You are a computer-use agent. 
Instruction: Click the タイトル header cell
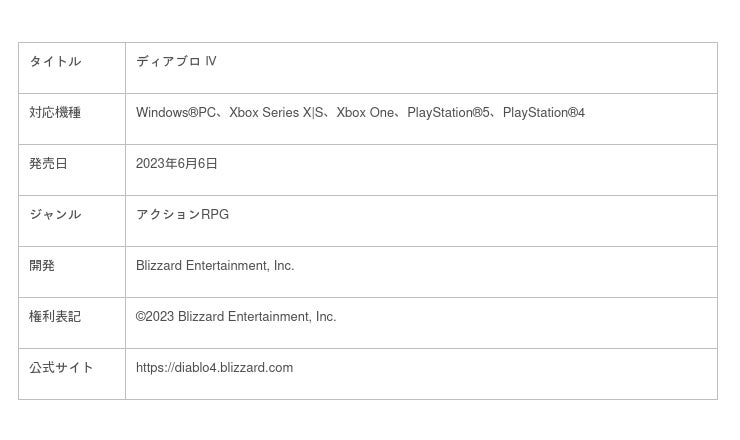55,62
